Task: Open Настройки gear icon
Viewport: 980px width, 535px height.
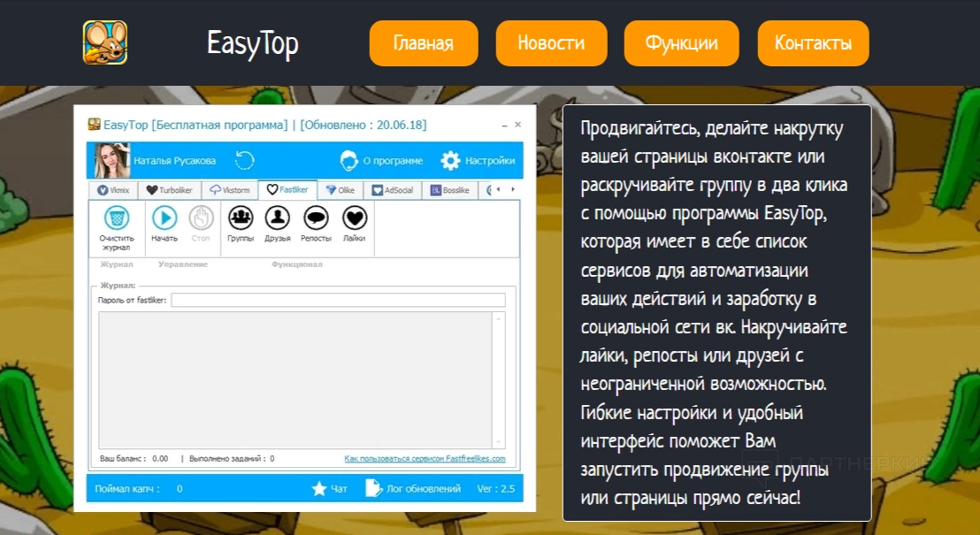Action: [450, 161]
